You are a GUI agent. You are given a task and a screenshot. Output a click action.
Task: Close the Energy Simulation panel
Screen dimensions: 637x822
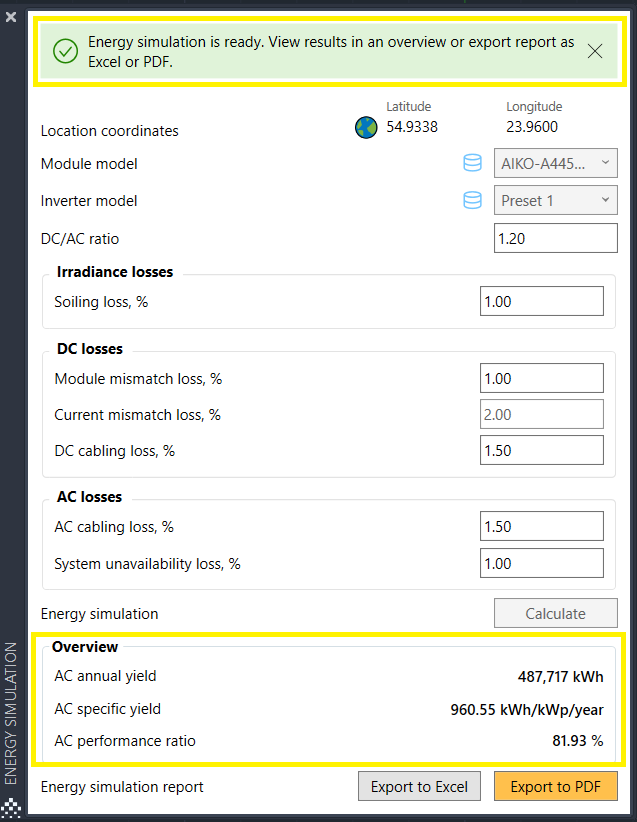(x=11, y=17)
